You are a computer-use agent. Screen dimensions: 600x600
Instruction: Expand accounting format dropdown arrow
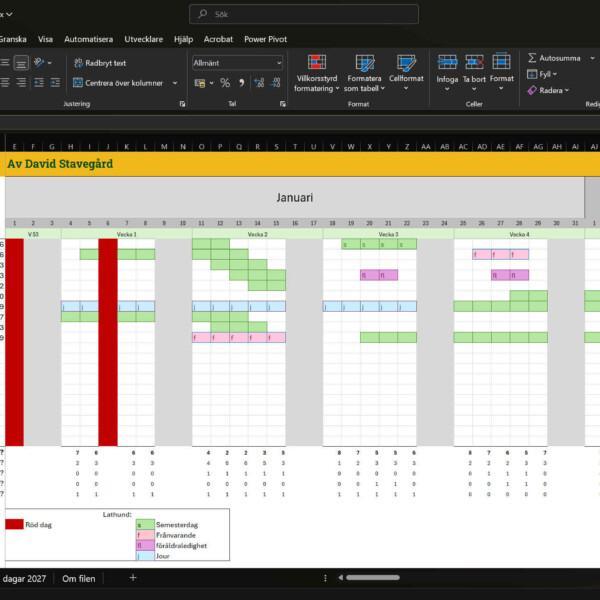211,83
